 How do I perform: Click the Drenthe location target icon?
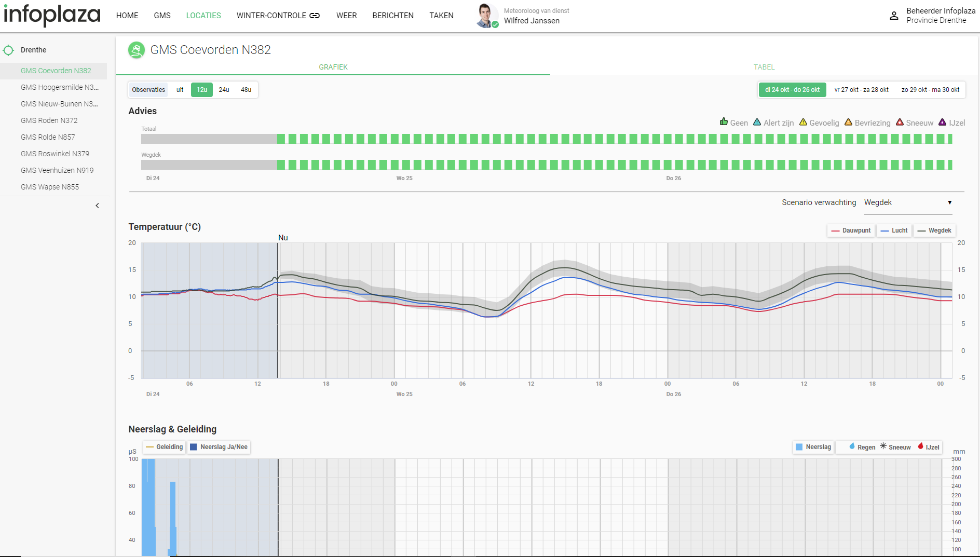point(8,50)
